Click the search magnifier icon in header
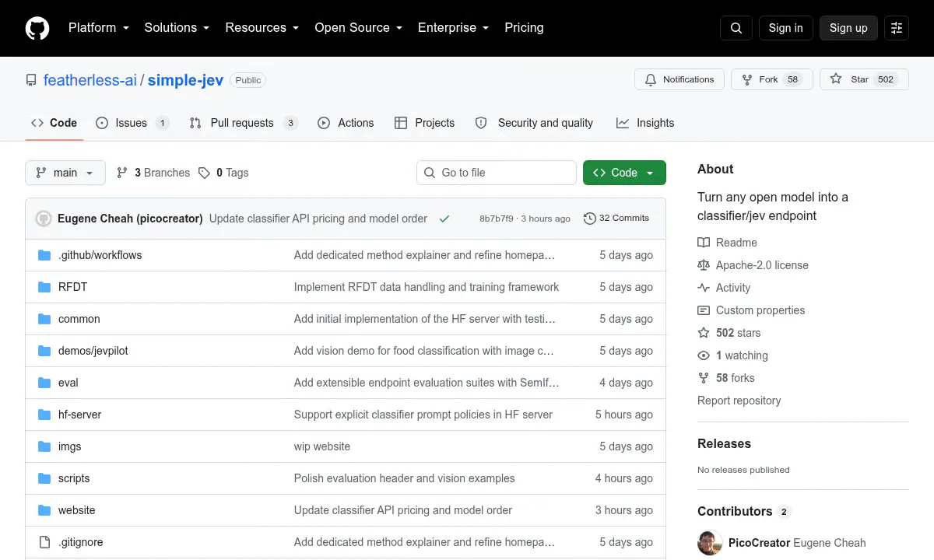This screenshot has height=560, width=934. tap(736, 28)
